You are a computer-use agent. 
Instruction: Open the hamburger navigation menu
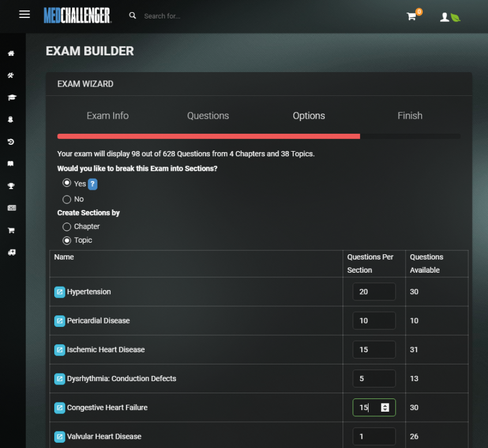click(25, 14)
